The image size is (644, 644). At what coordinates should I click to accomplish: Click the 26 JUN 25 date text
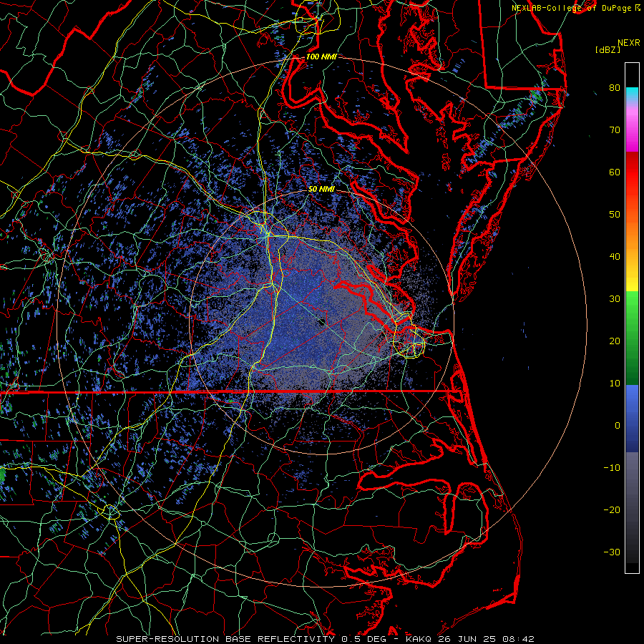(467, 639)
